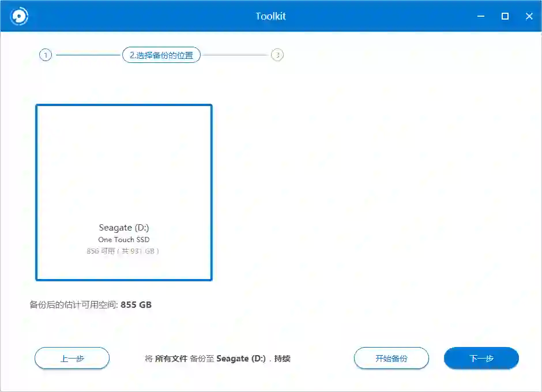Click the 开始备份 button
This screenshot has width=542, height=392.
(392, 358)
